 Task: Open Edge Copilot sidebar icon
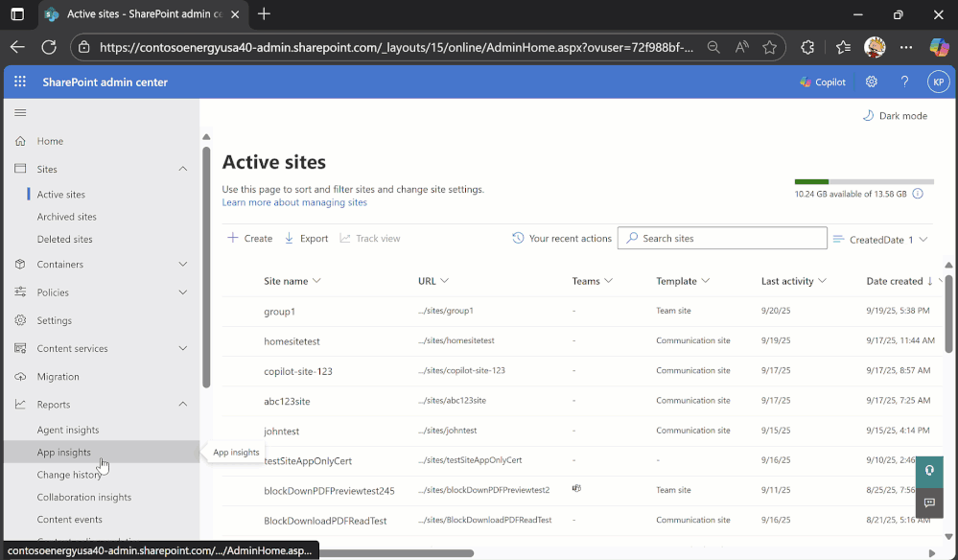[x=939, y=47]
